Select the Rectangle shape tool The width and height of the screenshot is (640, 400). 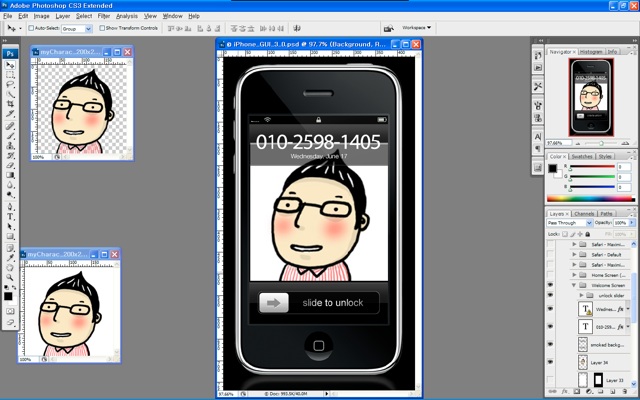tap(10, 236)
